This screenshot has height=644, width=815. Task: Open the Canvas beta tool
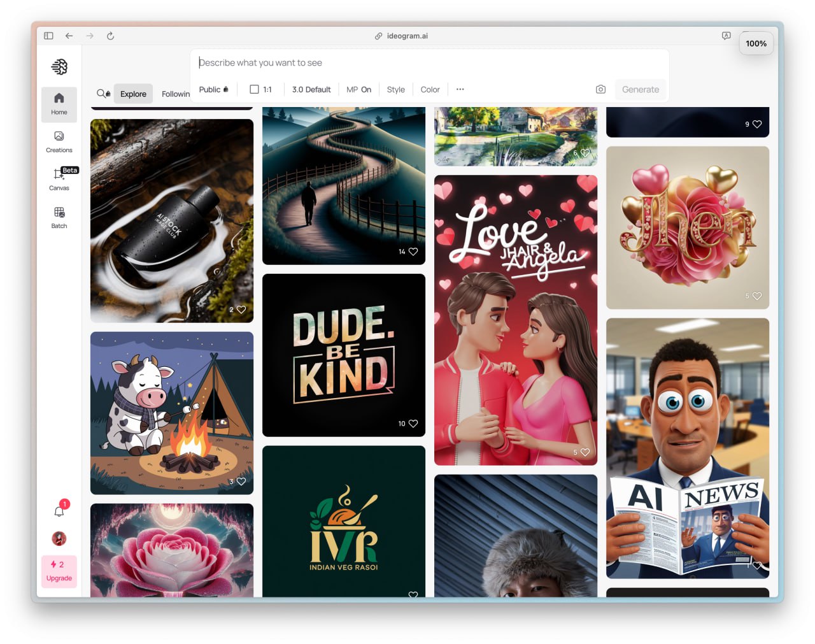(x=59, y=179)
